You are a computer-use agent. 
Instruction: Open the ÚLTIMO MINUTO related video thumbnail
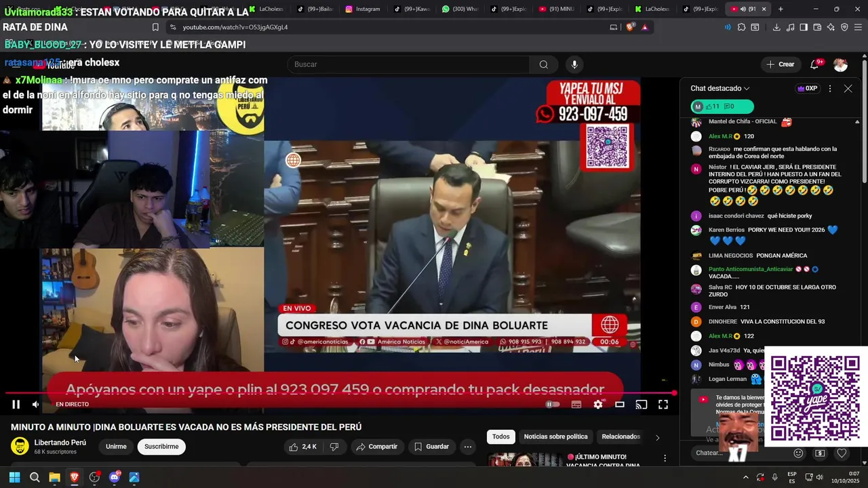point(524,460)
